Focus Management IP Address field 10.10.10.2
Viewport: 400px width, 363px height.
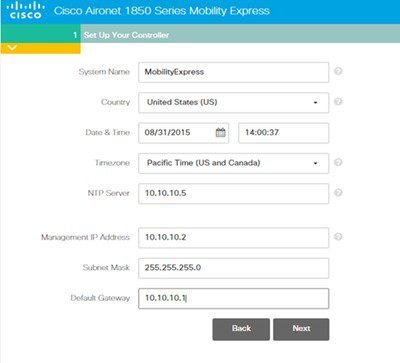pyautogui.click(x=233, y=238)
